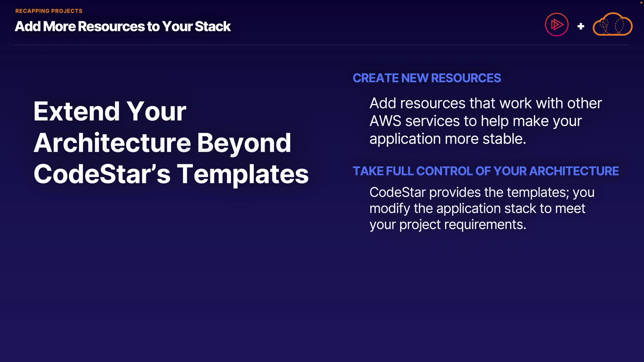Select the 'TAKE FULL CONTROL OF YOUR ARCHITECTURE' heading

coord(486,171)
